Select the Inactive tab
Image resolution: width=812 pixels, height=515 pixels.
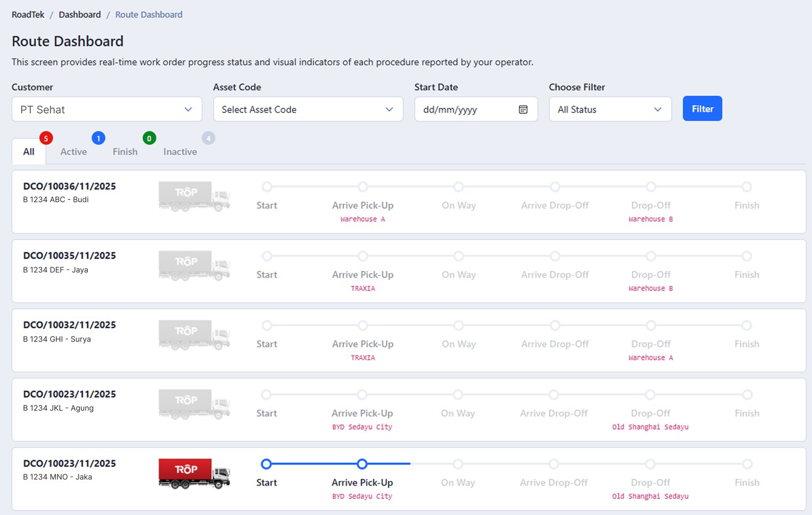(x=180, y=152)
